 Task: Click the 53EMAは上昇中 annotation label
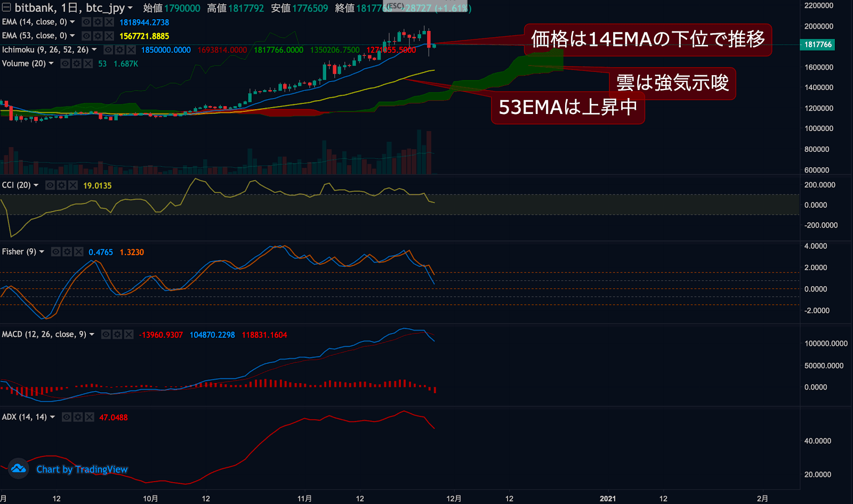point(568,108)
